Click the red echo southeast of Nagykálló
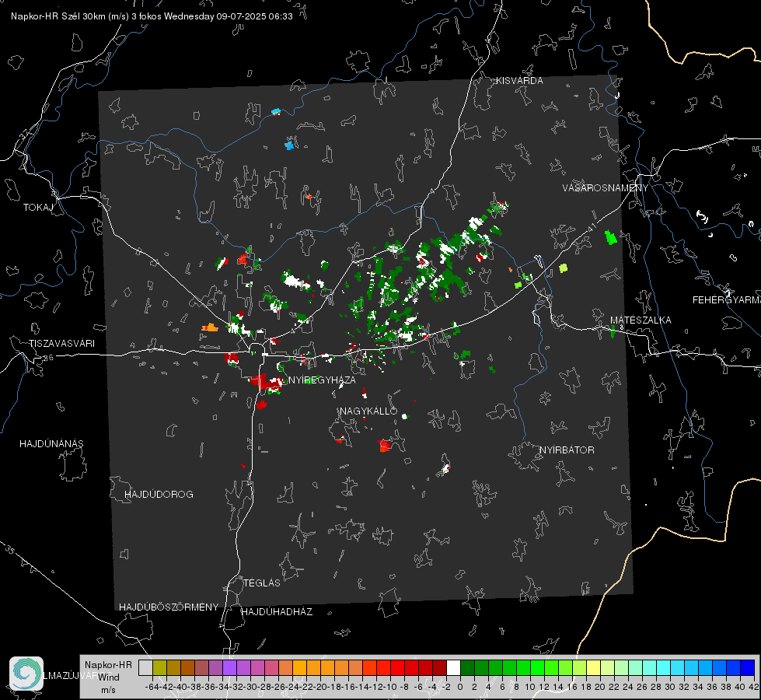Viewport: 761px width, 700px height. point(384,445)
